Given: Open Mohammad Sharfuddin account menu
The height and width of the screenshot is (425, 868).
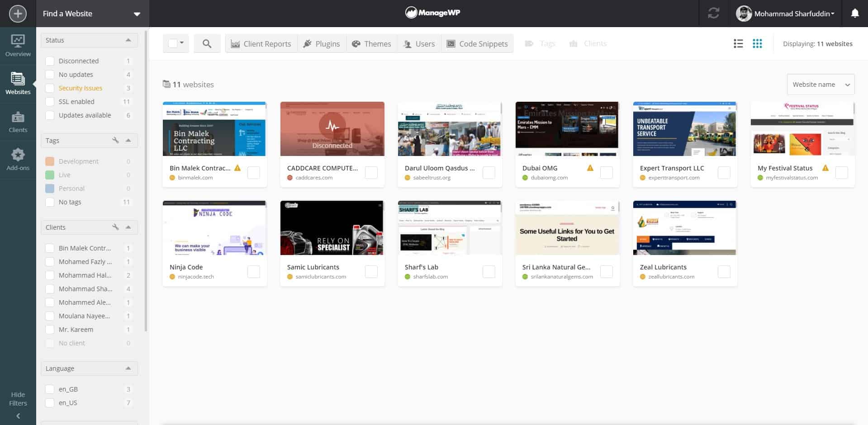Looking at the screenshot, I should pos(794,14).
